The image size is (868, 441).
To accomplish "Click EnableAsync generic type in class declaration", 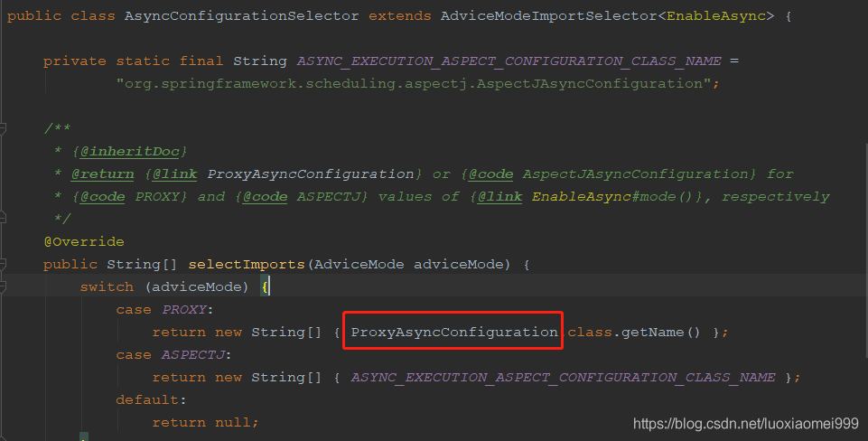I will pyautogui.click(x=715, y=16).
